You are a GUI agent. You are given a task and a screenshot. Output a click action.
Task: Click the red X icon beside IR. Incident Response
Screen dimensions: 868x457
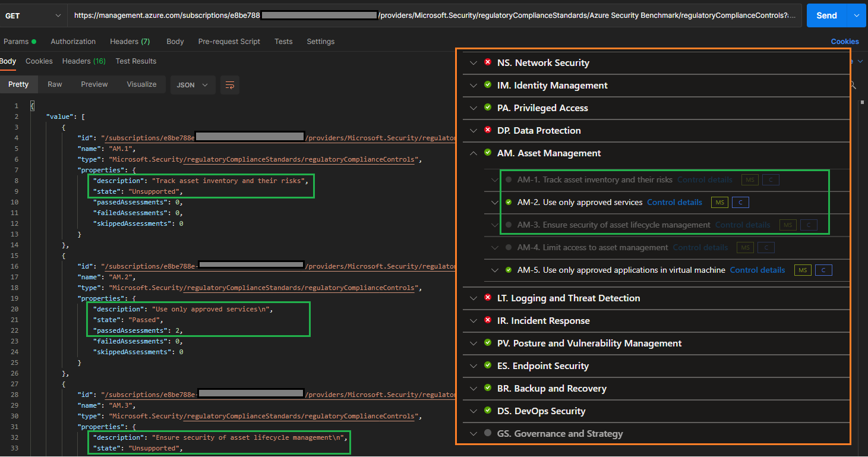pos(487,320)
